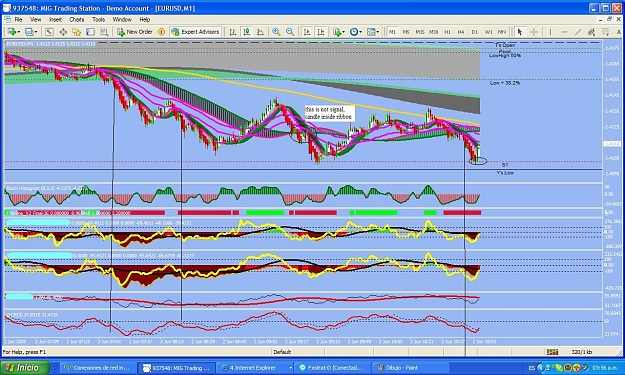Open the Indicators list icon
Viewport: 625px width, 375px height.
tap(337, 32)
